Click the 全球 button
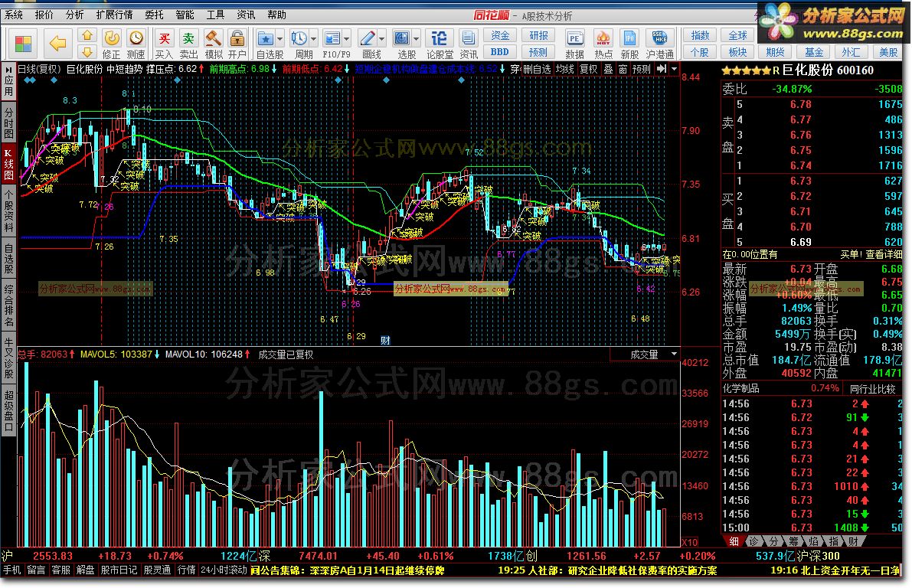The width and height of the screenshot is (912, 588). click(x=737, y=36)
